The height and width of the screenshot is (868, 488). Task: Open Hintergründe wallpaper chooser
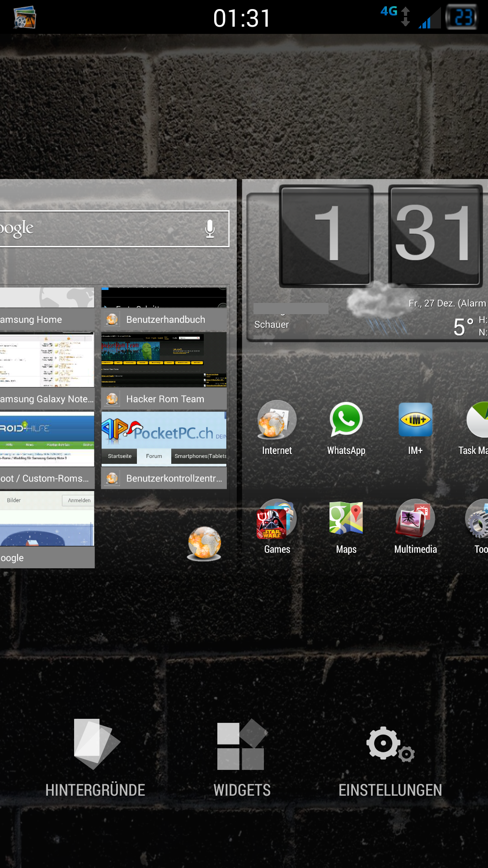pyautogui.click(x=95, y=757)
